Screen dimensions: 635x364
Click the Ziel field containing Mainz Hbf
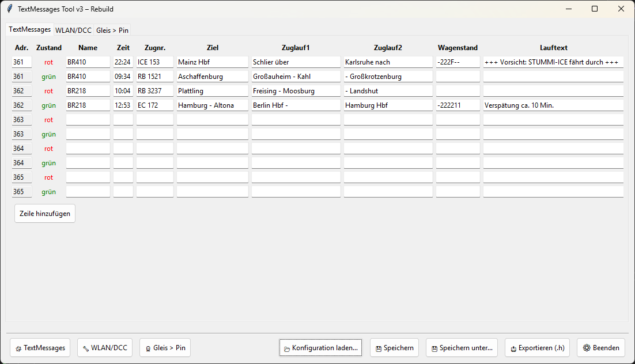[x=212, y=62]
